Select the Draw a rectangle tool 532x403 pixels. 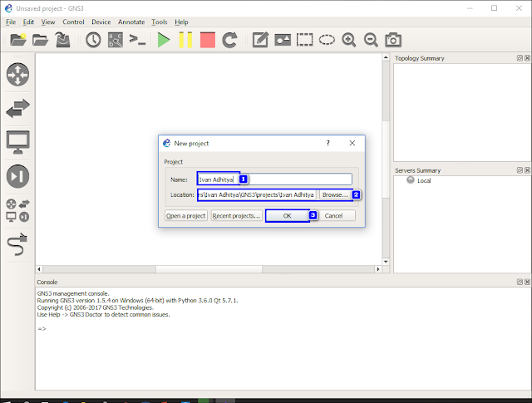305,40
